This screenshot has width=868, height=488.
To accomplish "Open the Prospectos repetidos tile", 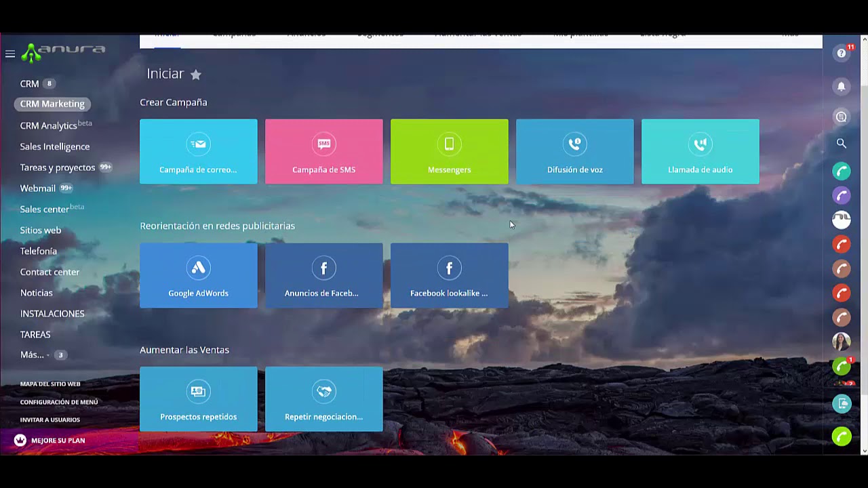I will (199, 399).
